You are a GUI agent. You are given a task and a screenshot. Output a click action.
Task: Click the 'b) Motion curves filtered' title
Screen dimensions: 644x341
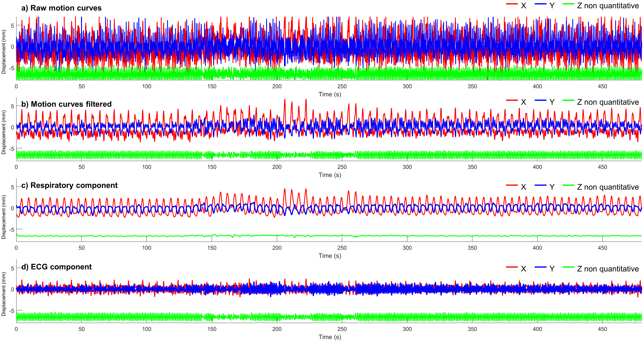(67, 104)
